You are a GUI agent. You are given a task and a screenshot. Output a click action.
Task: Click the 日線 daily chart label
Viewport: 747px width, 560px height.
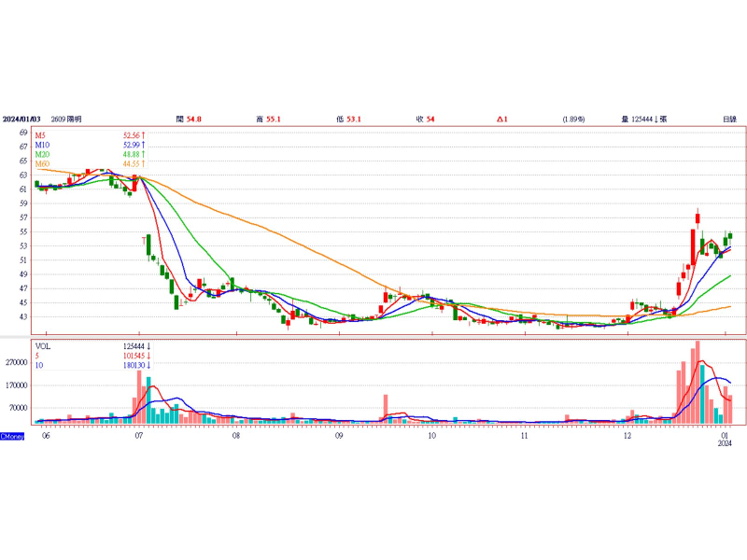click(729, 119)
